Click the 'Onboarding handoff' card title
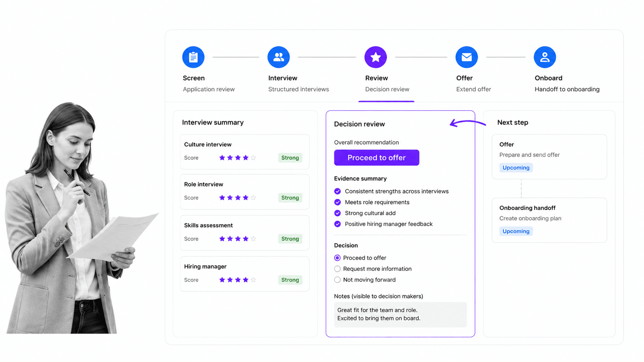Viewport: 644px width, 362px height. (x=527, y=208)
